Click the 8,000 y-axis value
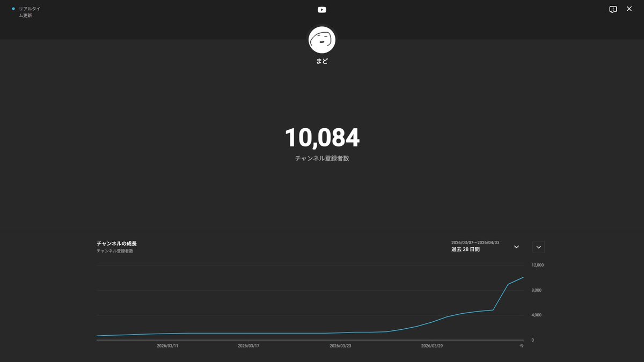 point(537,290)
